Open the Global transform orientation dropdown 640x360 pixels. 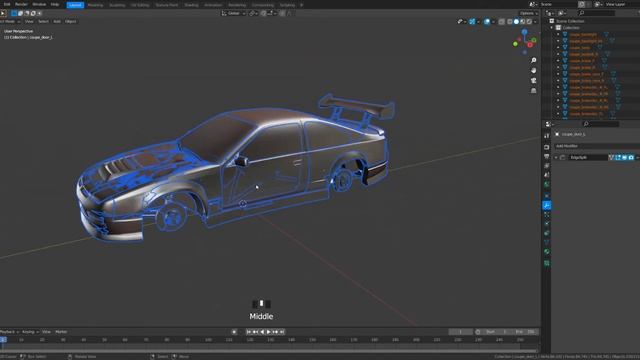234,13
